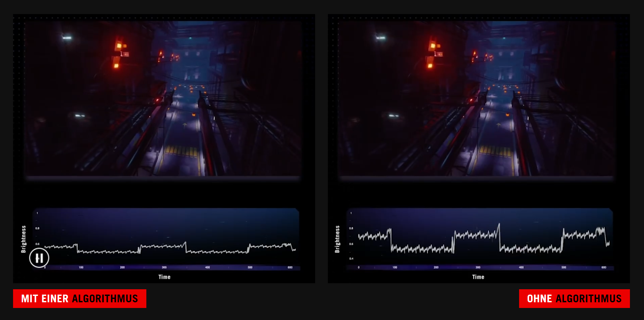The image size is (644, 320).
Task: Click the 300 tick on left time axis
Action: [164, 268]
